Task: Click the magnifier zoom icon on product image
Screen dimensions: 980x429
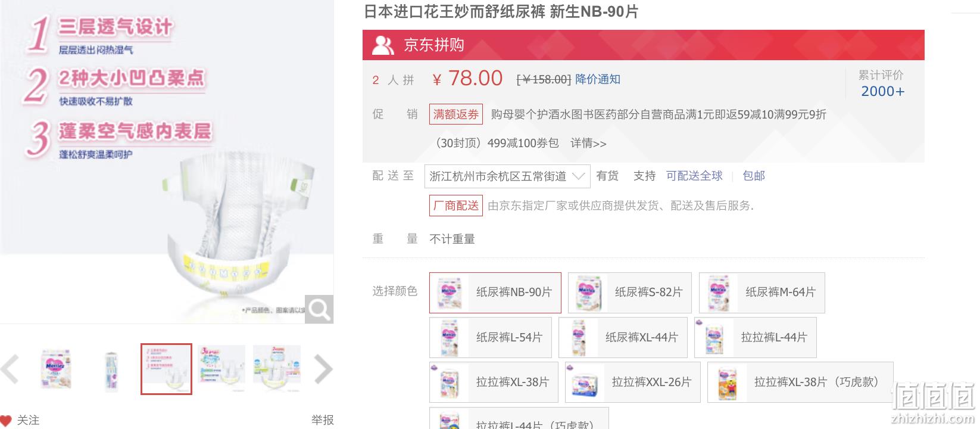Action: coord(319,309)
